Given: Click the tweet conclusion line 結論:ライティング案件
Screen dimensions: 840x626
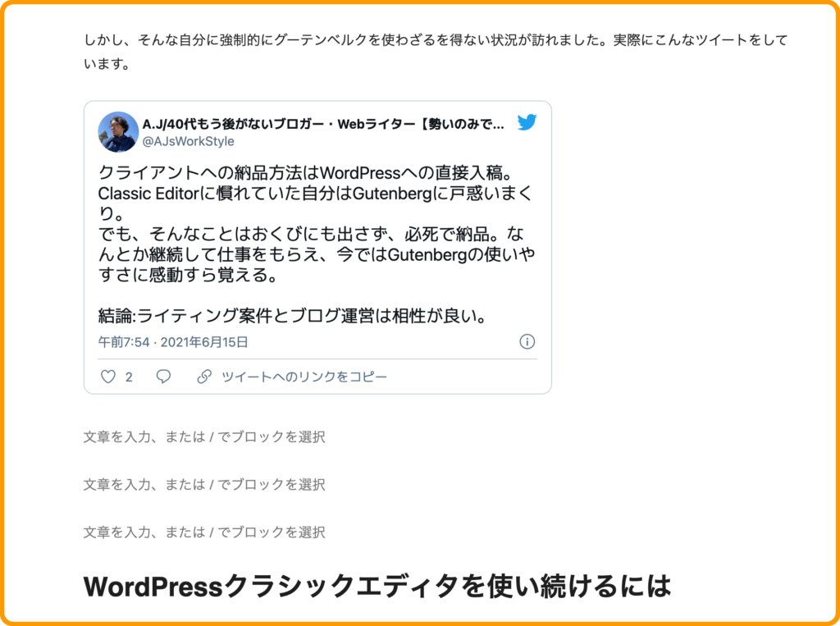Looking at the screenshot, I should (x=293, y=316).
